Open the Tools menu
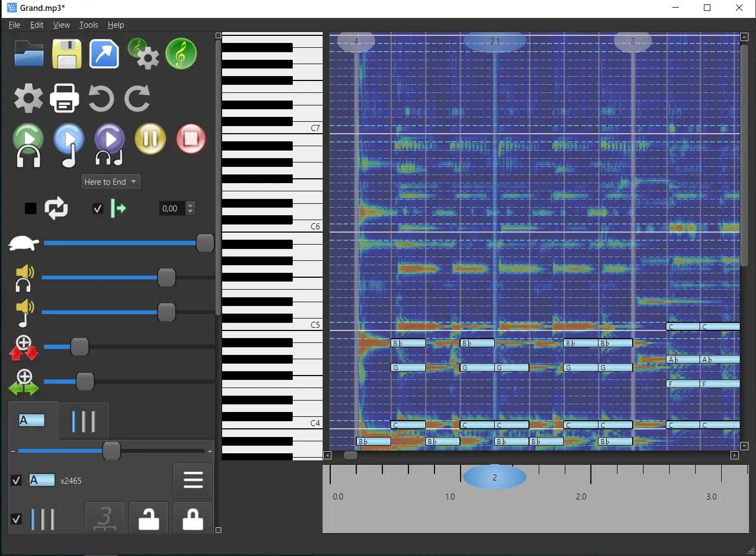 click(x=89, y=25)
